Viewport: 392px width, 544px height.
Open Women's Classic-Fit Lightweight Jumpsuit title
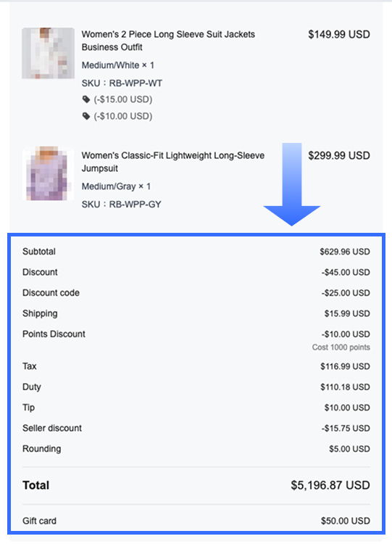point(173,162)
